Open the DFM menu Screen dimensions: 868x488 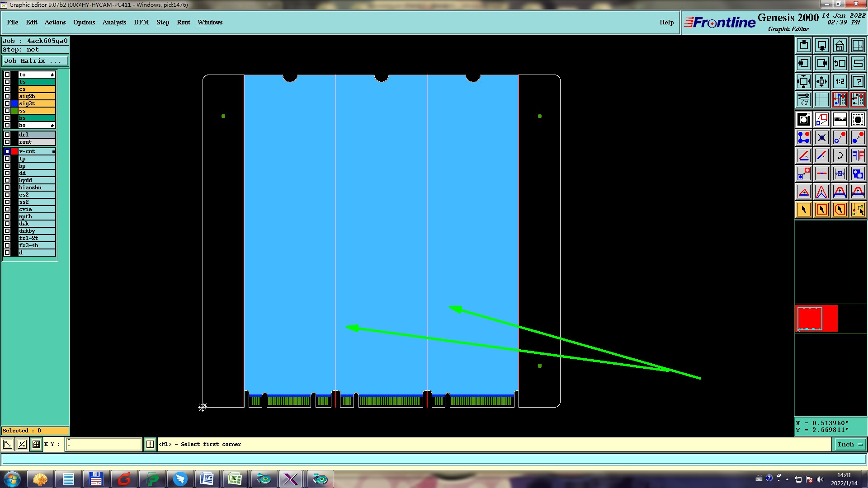click(x=141, y=22)
